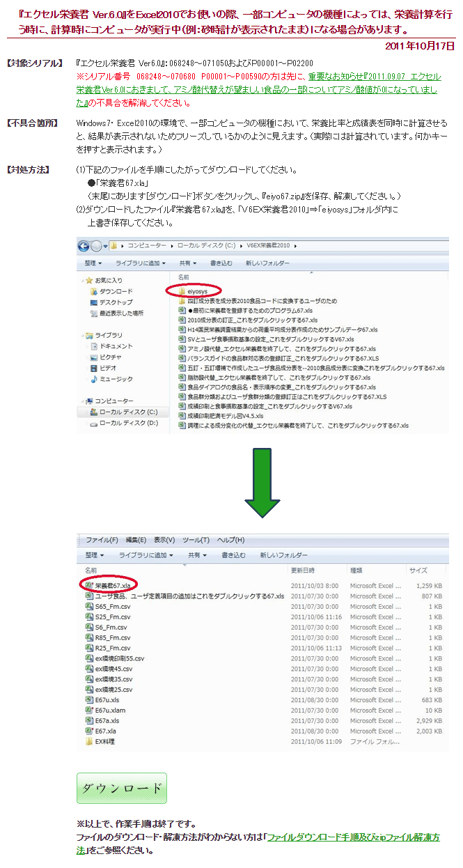Open the ヘルプ(H) menu
This screenshot has width=463, height=868.
(x=230, y=540)
